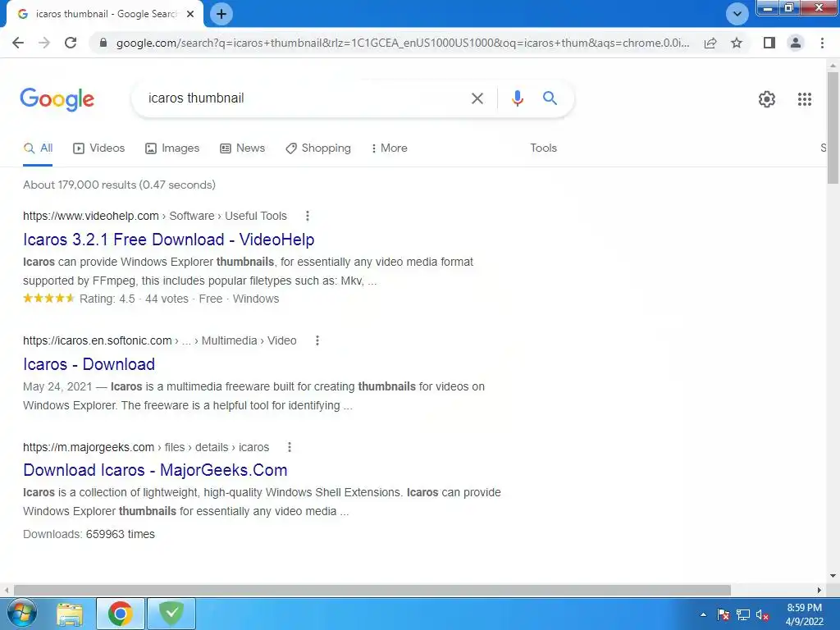The height and width of the screenshot is (630, 840).
Task: Submit search with magnifying glass icon
Action: (550, 98)
